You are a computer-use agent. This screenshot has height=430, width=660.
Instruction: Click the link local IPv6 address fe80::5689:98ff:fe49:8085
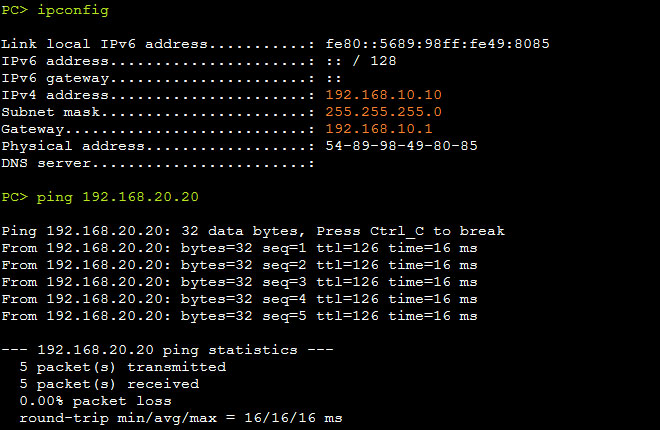tap(437, 44)
